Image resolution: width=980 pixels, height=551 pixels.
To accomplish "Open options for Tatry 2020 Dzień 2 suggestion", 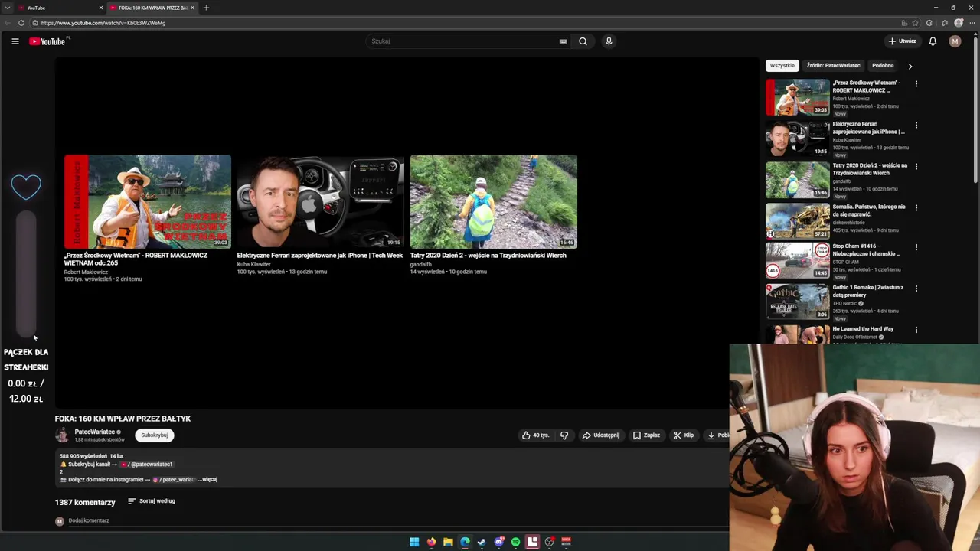I will (916, 166).
